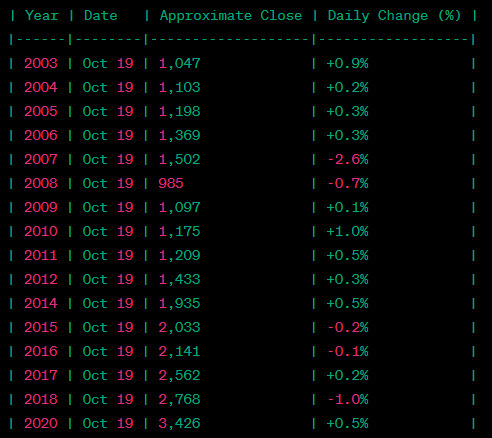Select the year 2012 cell
Viewport: 492px width, 438px height.
pos(41,279)
